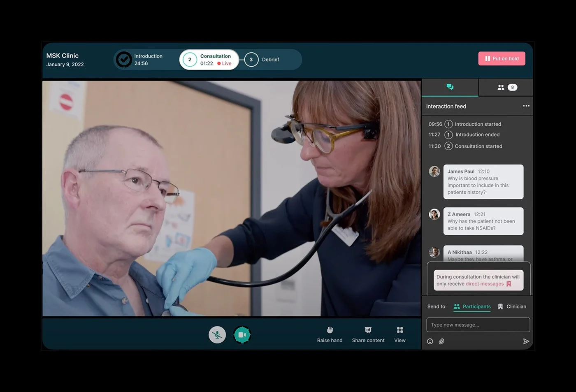The image size is (576, 392).
Task: Click James Paul's avatar in feed
Action: click(434, 171)
